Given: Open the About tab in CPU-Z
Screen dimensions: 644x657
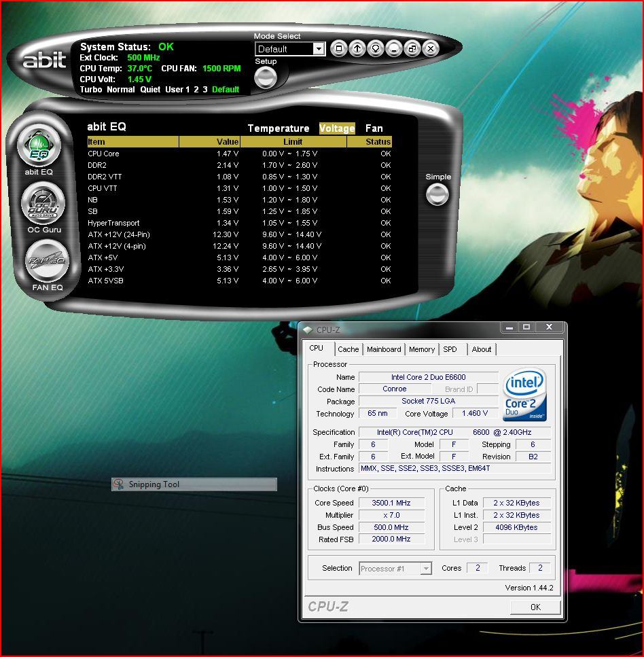Looking at the screenshot, I should tap(482, 349).
